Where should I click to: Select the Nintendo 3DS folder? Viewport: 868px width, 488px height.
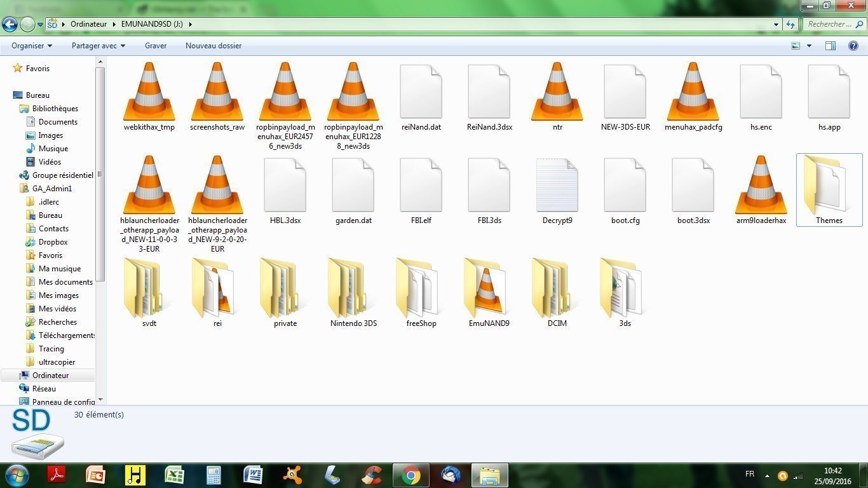pos(353,292)
